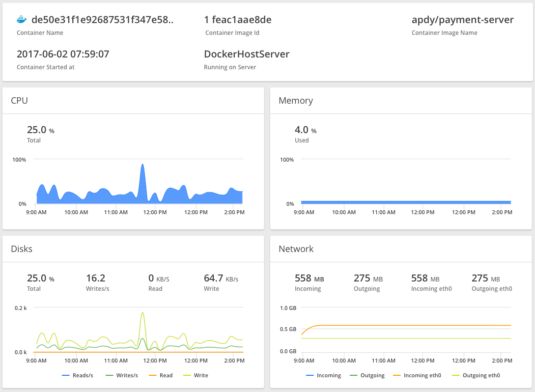Click the 1.0 GB axis label
535x392 pixels.
point(288,308)
